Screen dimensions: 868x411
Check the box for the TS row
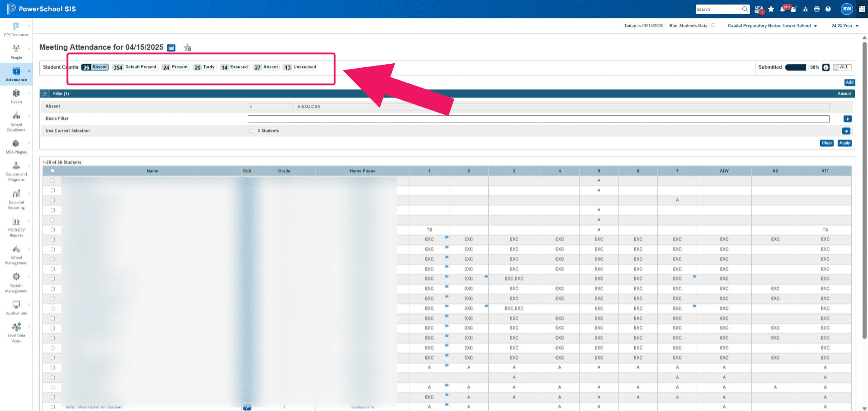click(52, 229)
